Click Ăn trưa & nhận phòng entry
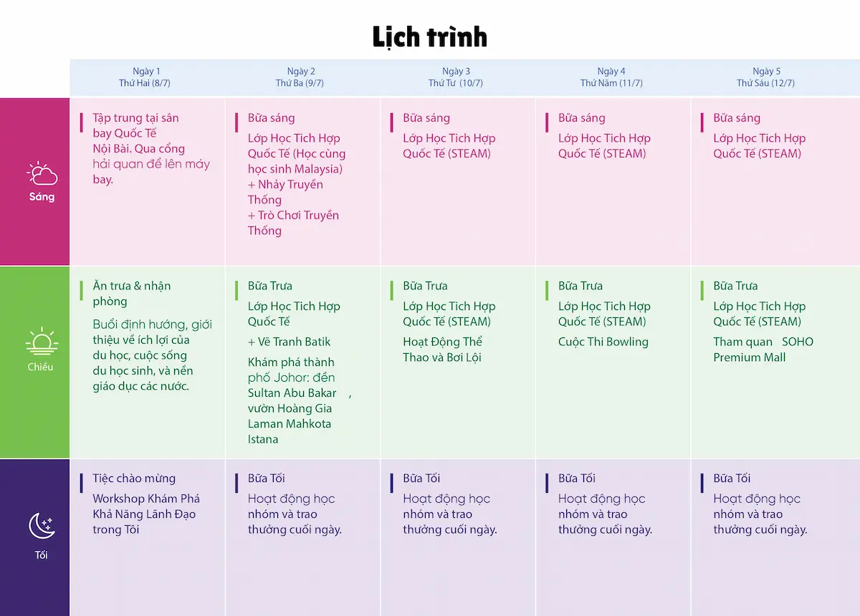 click(132, 294)
